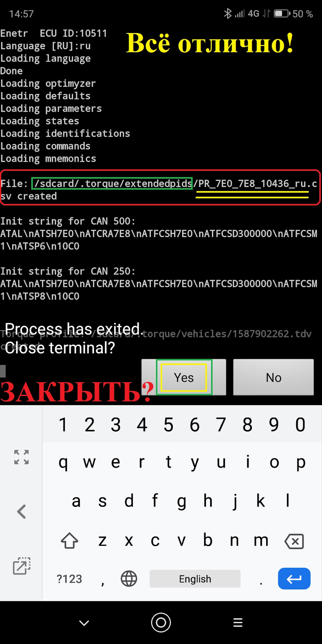Viewport: 322px width, 644px height.
Task: Tap No in close terminal dialog
Action: 273,377
